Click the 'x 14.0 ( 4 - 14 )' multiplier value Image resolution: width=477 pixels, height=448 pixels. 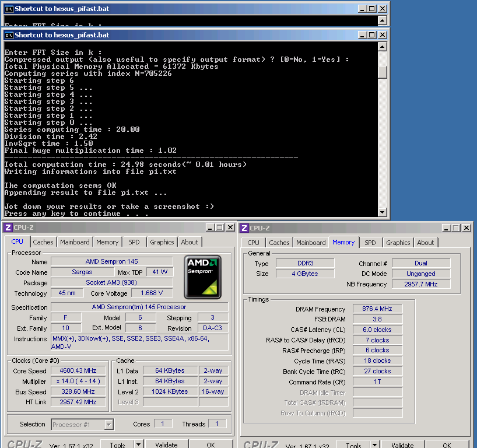[78, 381]
